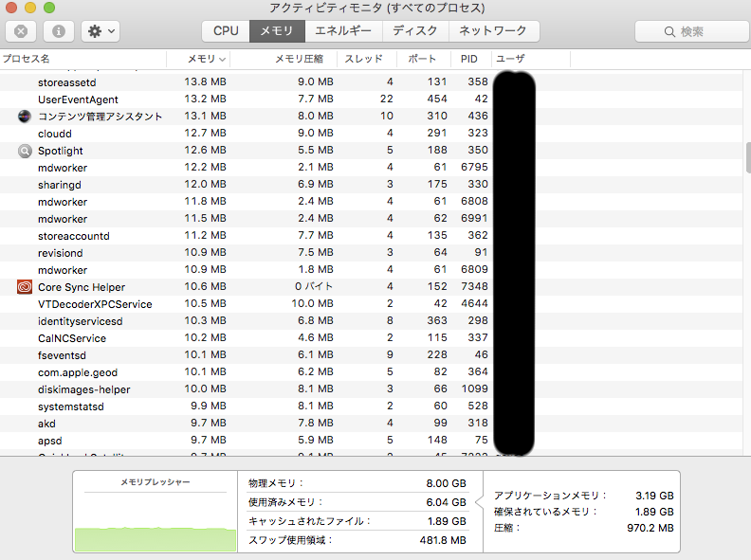Click the 確保されているメモリ 1.89 GB entry
The image size is (751, 560).
tap(584, 512)
